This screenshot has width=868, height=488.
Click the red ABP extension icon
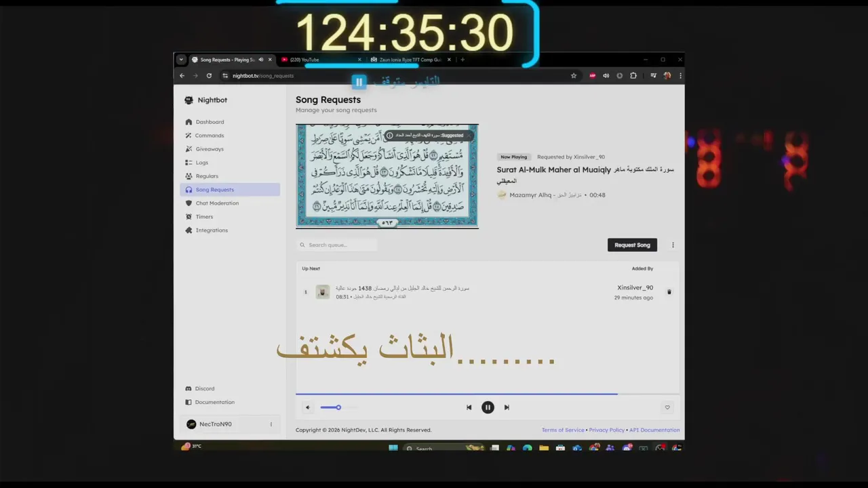point(593,76)
